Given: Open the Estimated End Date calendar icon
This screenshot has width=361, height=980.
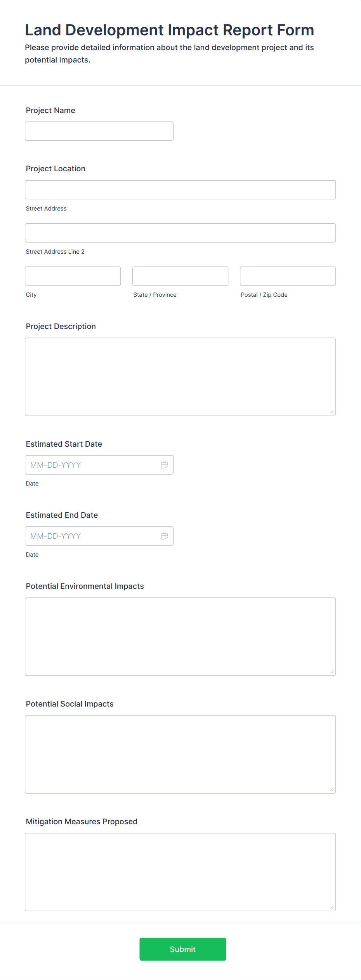Looking at the screenshot, I should coord(165,536).
